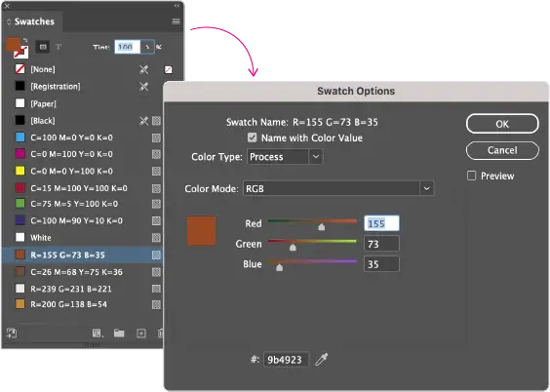Click the Green slider handle

click(293, 248)
